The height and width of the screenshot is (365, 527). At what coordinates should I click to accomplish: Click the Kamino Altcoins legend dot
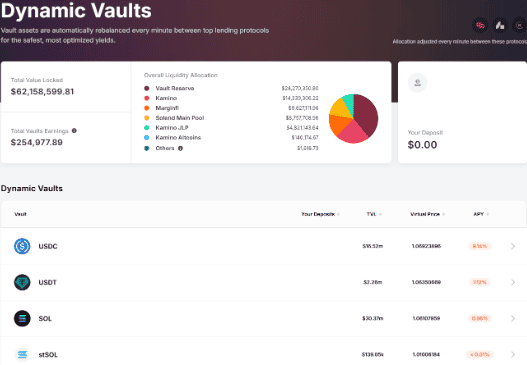pyautogui.click(x=147, y=137)
